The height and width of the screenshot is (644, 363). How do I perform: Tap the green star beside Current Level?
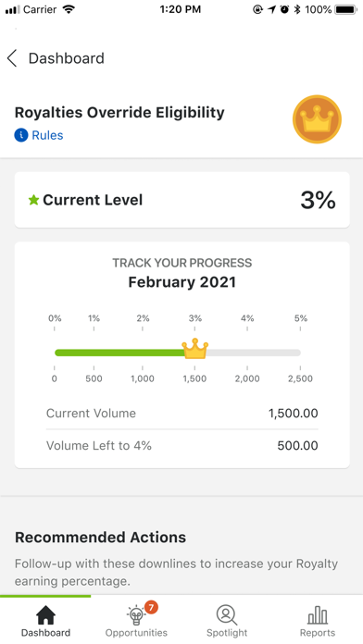pyautogui.click(x=33, y=200)
